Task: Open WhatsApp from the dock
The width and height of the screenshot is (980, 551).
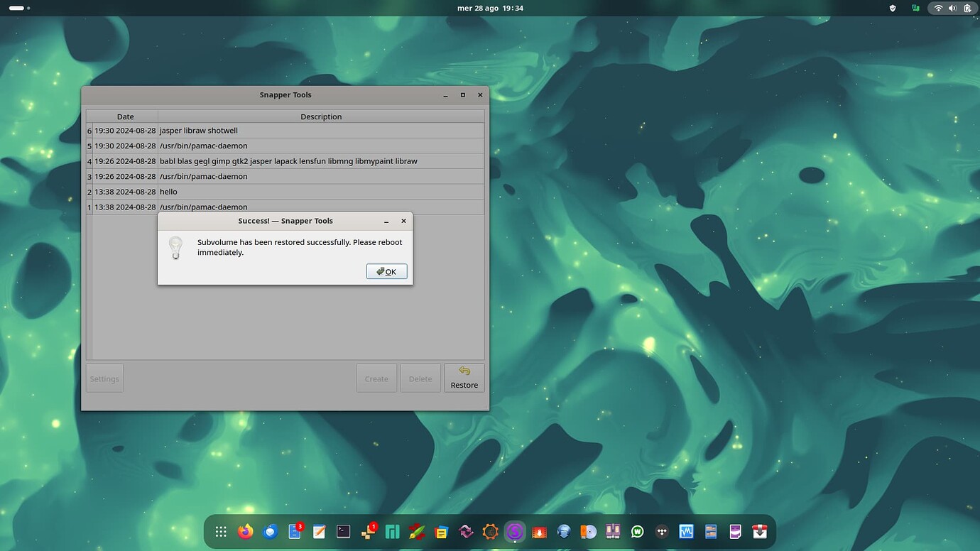Action: click(637, 530)
